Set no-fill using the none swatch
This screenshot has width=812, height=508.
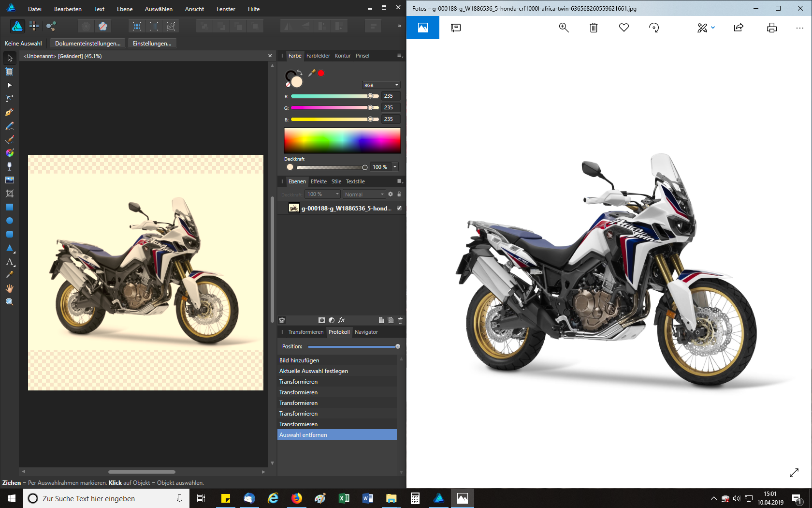(x=288, y=85)
